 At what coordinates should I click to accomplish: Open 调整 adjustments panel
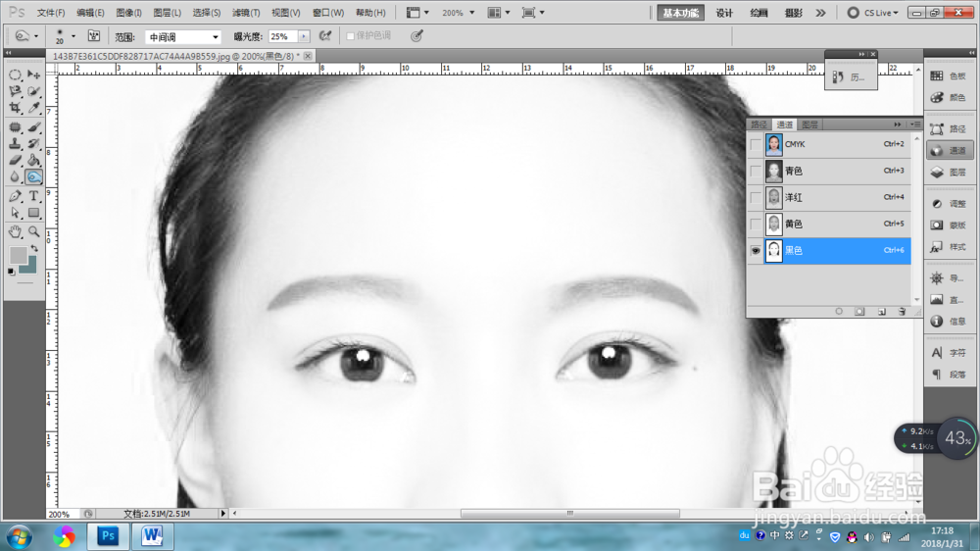(x=949, y=204)
